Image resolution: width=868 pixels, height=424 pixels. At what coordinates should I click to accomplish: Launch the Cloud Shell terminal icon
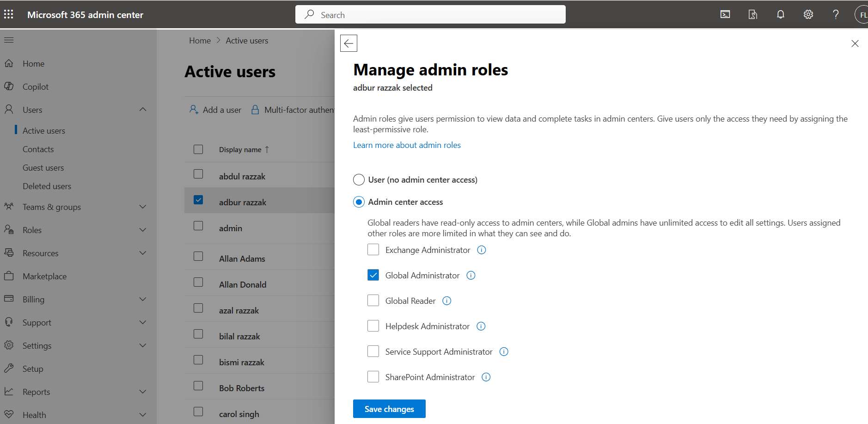725,14
